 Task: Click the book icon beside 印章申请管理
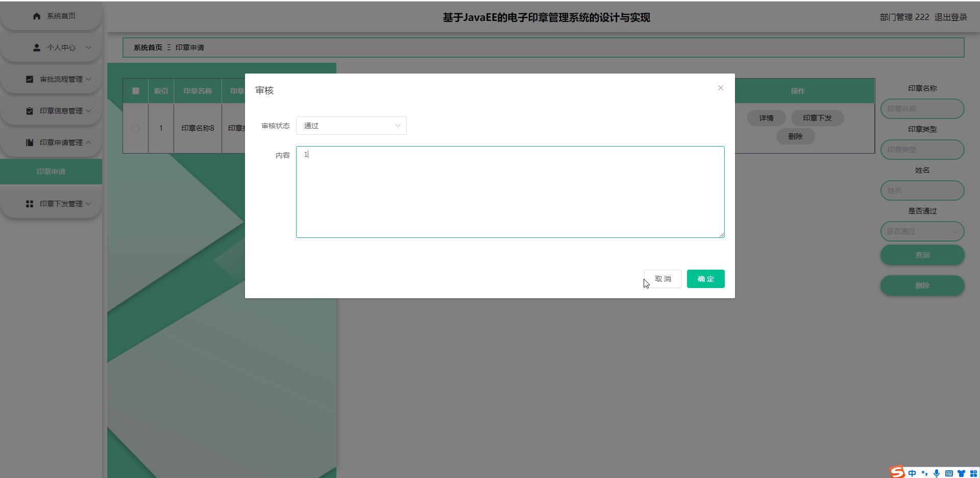pyautogui.click(x=30, y=142)
